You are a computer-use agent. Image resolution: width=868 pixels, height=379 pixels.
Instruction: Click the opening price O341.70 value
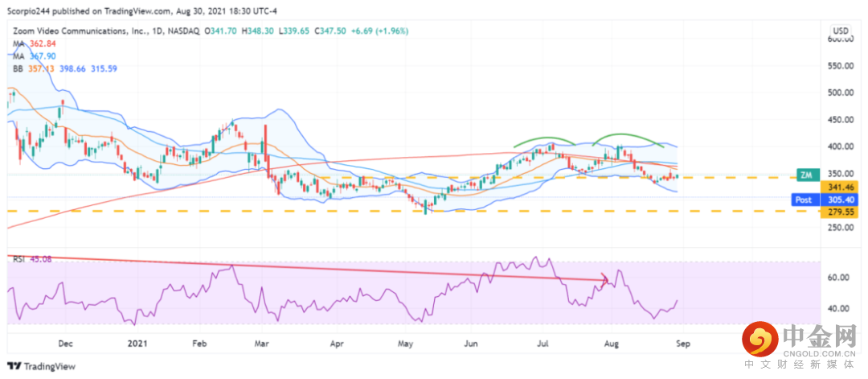click(x=220, y=31)
